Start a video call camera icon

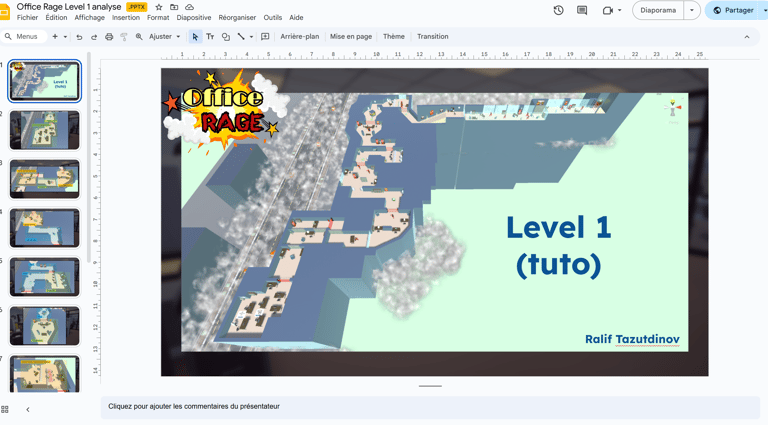click(608, 10)
